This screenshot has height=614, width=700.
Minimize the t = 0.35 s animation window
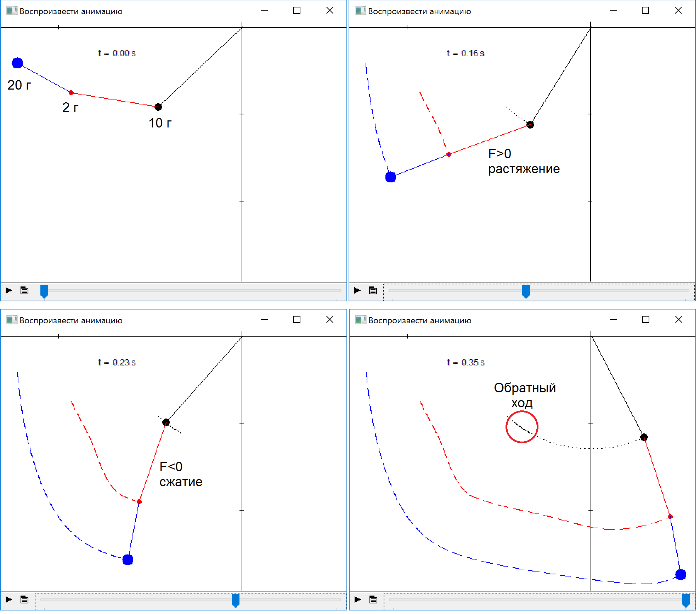(614, 320)
